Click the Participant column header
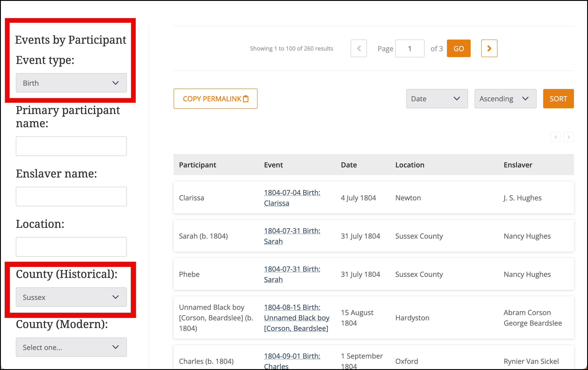This screenshot has height=370, width=588. (198, 165)
